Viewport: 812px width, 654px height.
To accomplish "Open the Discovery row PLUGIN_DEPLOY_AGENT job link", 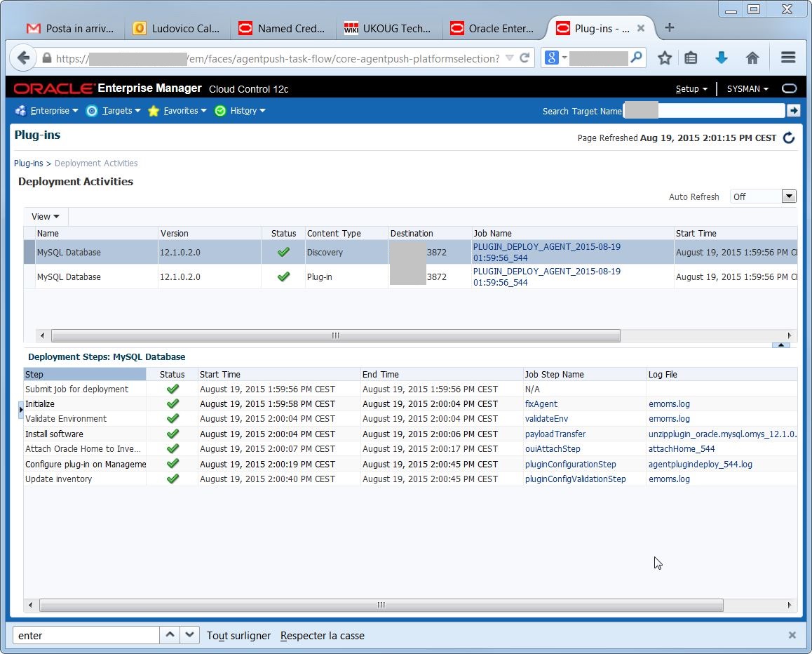I will (546, 253).
